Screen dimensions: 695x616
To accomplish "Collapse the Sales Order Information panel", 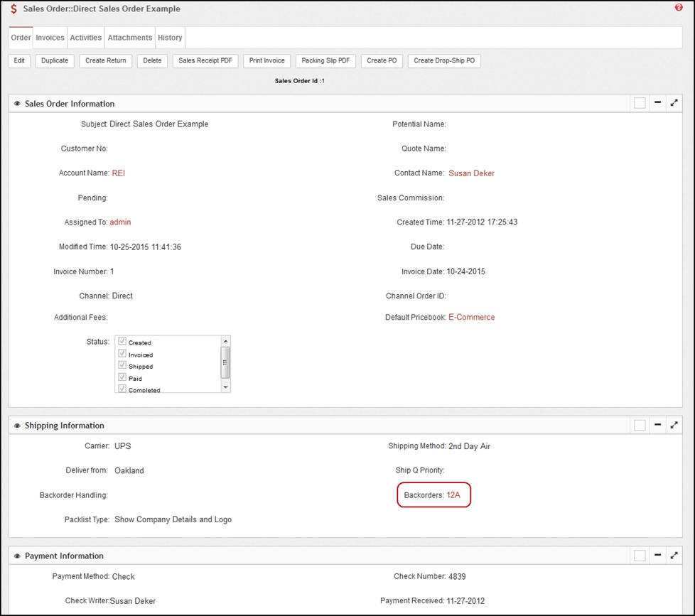I will pyautogui.click(x=658, y=102).
